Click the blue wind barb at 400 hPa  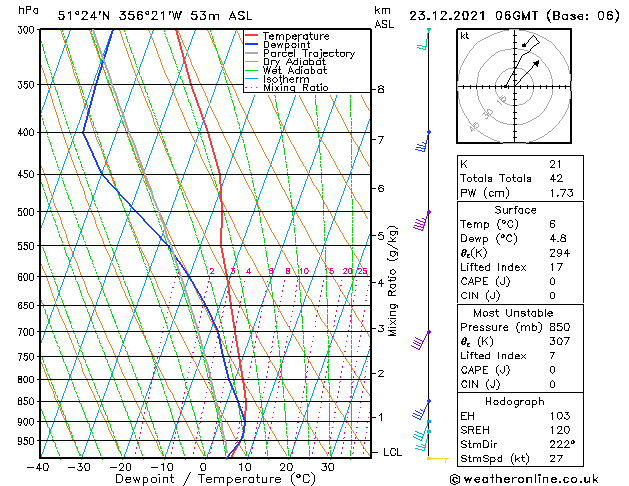point(422,142)
